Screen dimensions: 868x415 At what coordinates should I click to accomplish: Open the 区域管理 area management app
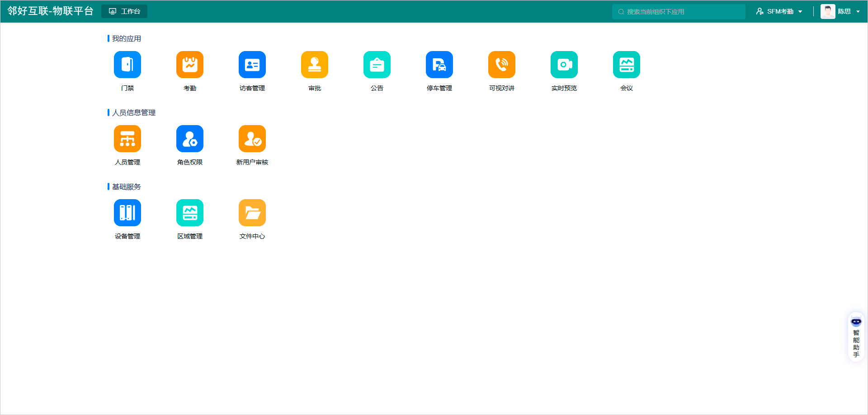(189, 213)
